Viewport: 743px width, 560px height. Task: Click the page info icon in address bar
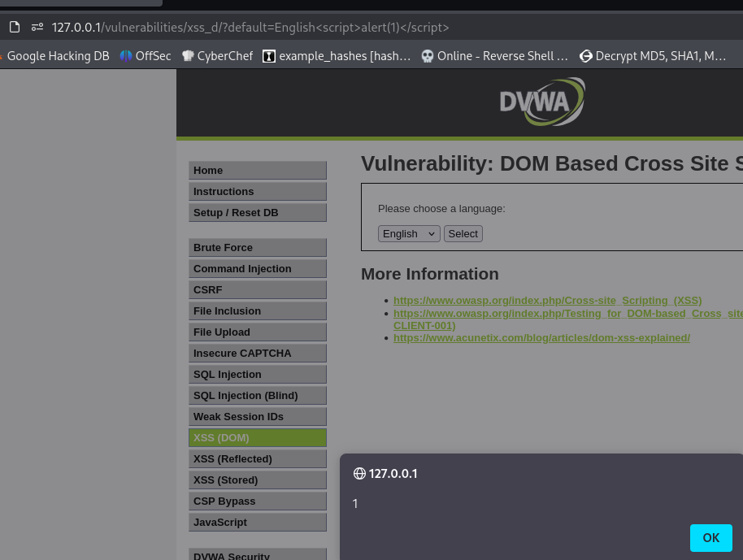(15, 27)
